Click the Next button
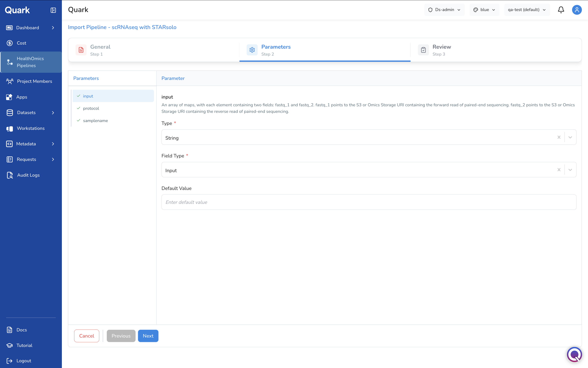The width and height of the screenshot is (588, 368). [148, 336]
